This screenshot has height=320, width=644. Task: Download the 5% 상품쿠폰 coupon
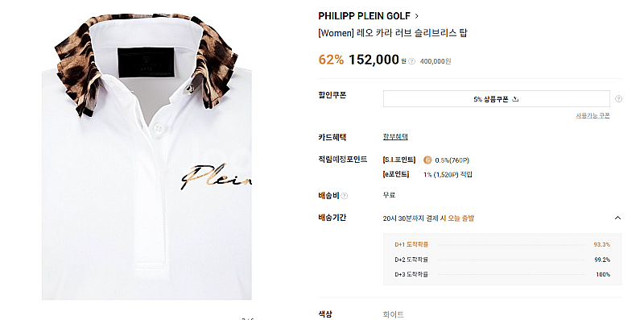(497, 99)
